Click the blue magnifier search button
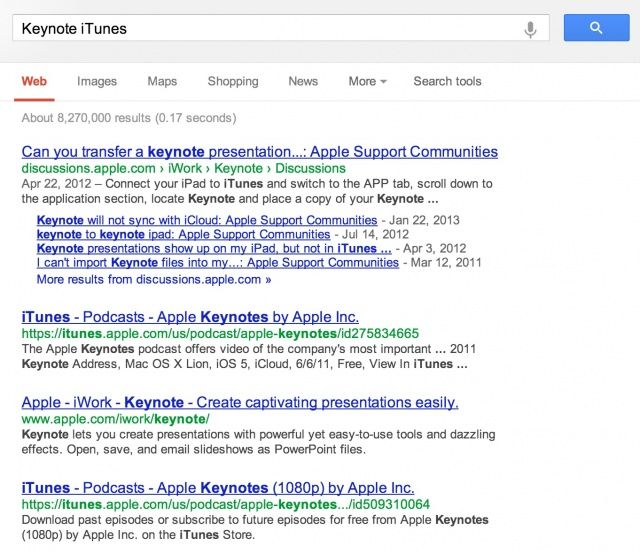Screen dimensions: 640x553 pyautogui.click(x=596, y=28)
